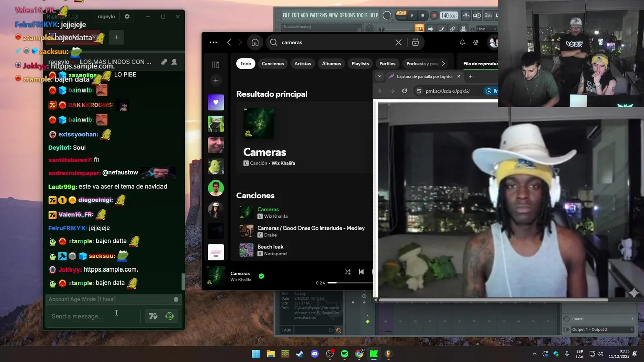644x362 pixels.
Task: Select the Artistas filter chip
Action: 303,64
